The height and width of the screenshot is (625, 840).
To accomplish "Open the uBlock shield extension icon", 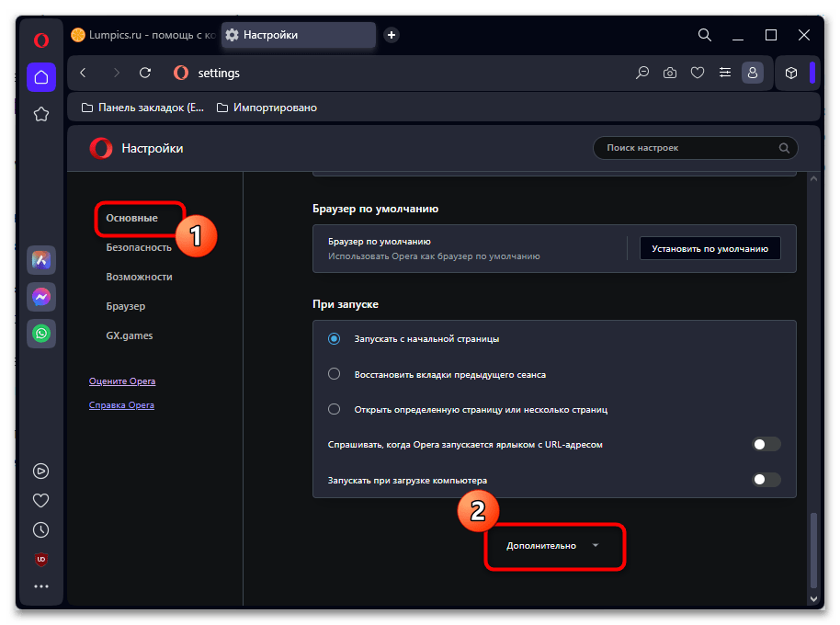I will coord(41,559).
